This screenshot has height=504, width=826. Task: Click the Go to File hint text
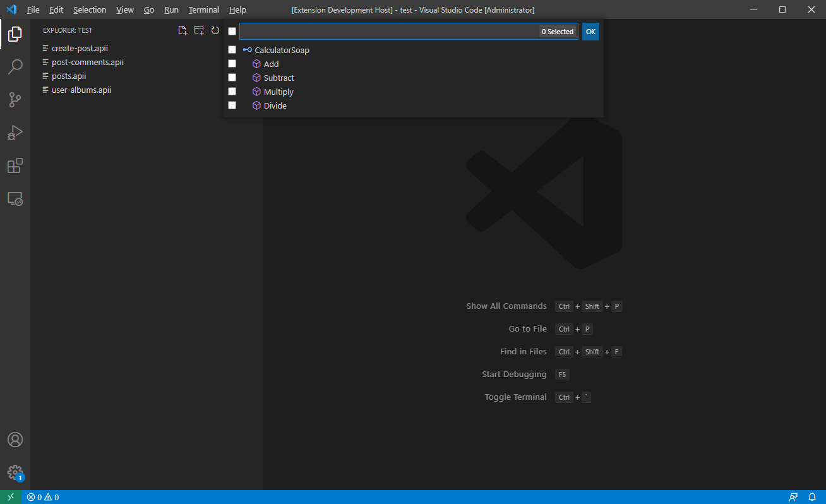(x=528, y=328)
